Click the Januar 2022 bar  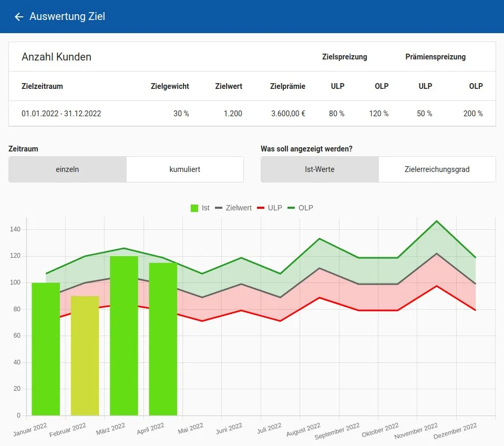tap(46, 349)
